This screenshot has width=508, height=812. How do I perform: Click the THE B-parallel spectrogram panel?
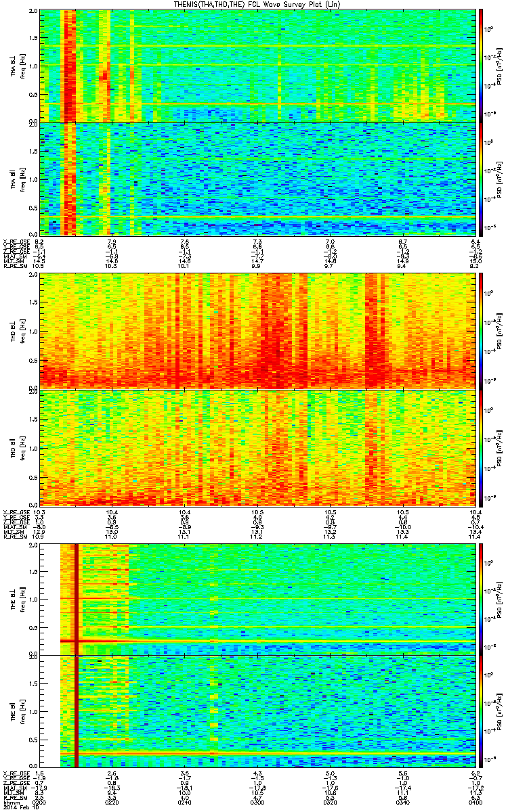click(257, 711)
